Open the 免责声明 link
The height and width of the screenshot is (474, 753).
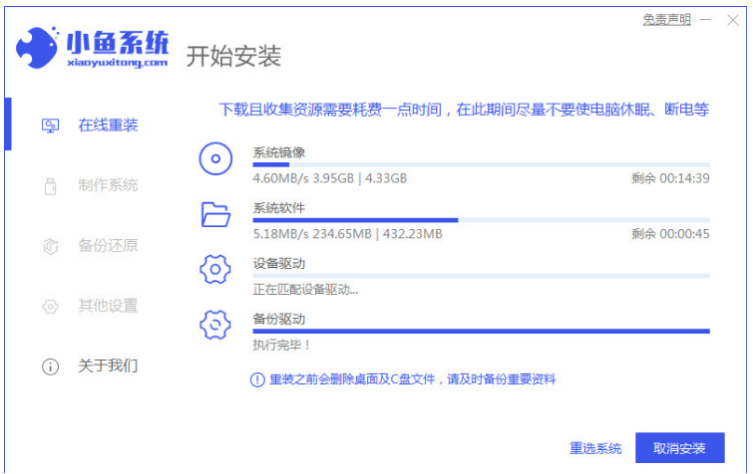[665, 19]
